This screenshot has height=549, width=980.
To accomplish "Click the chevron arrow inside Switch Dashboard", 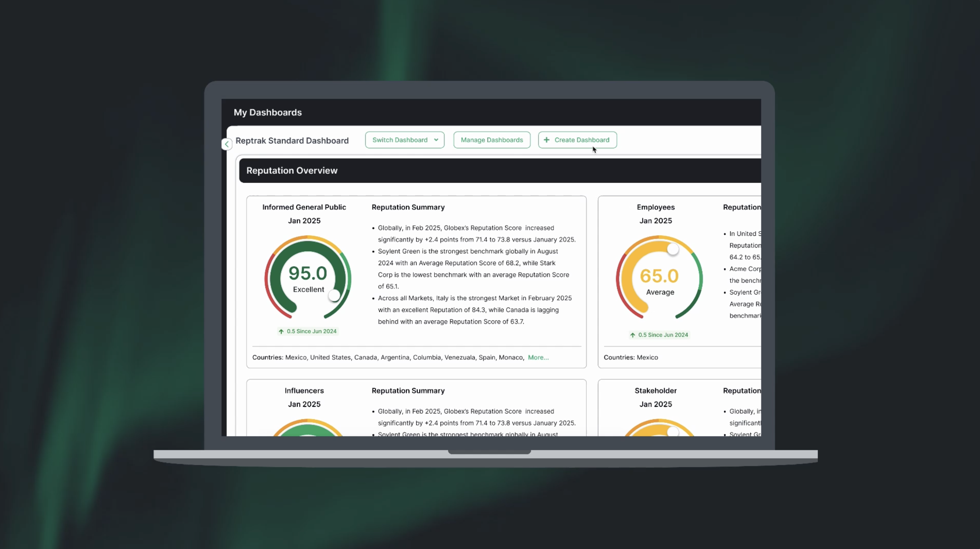I will tap(436, 140).
